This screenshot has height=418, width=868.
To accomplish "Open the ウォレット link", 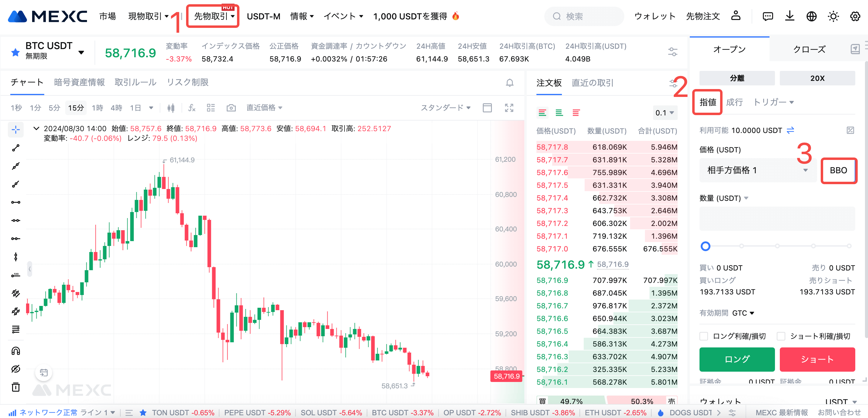I will (x=655, y=16).
